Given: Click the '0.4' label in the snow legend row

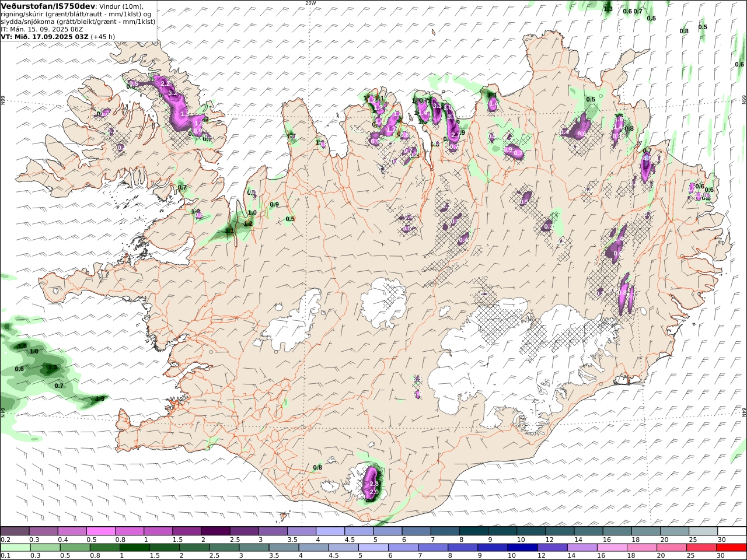Looking at the screenshot, I should pyautogui.click(x=62, y=540).
